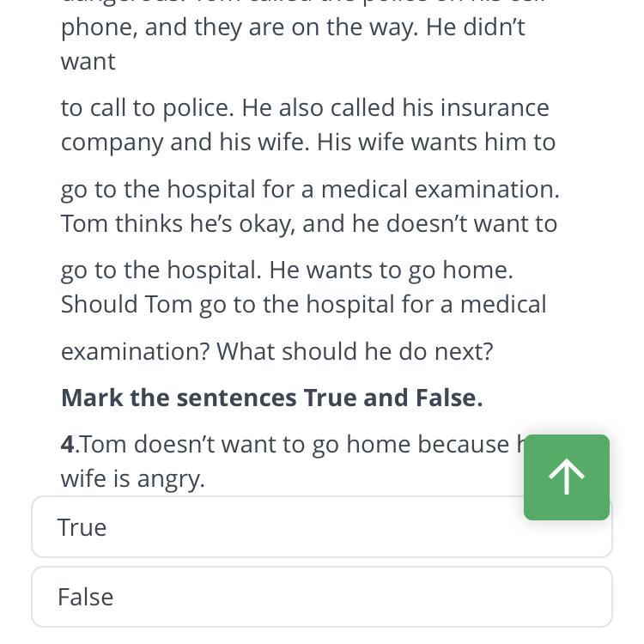Click the 'Mark the sentences True and False' heading
The image size is (644, 644).
[271, 398]
